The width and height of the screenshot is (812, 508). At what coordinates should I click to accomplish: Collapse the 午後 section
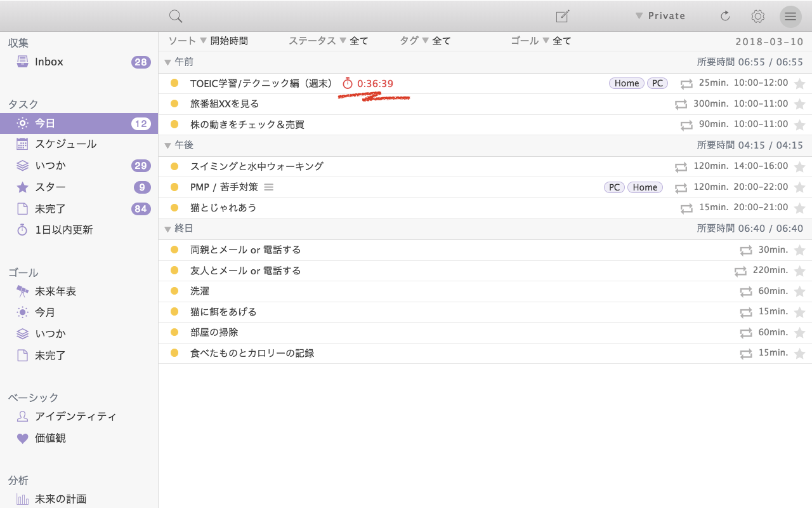coord(168,145)
